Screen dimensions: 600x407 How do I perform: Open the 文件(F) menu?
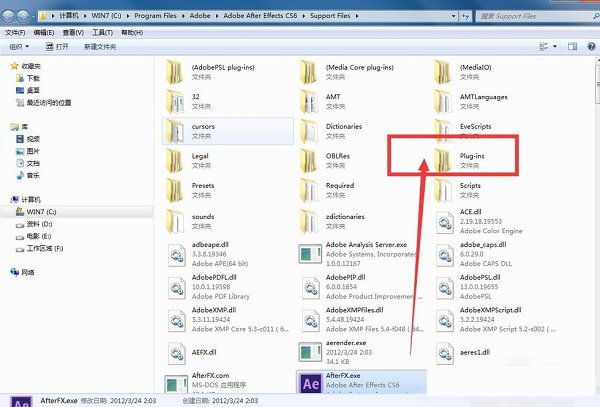coord(15,33)
